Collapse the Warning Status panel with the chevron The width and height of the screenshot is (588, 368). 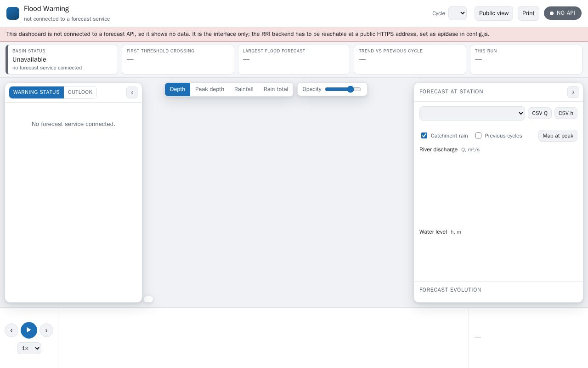[x=132, y=92]
